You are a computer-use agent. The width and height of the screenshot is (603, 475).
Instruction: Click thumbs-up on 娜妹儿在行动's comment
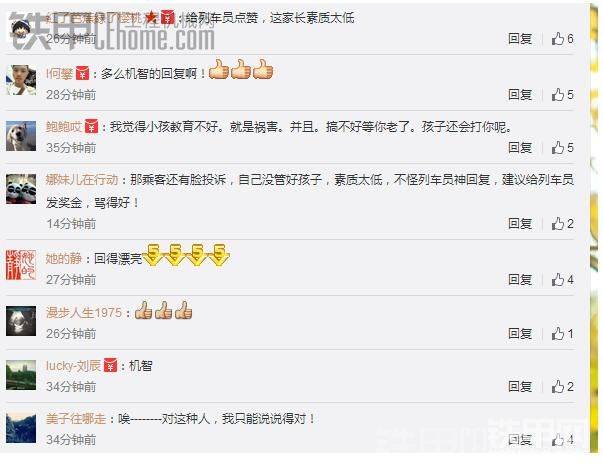[562, 223]
